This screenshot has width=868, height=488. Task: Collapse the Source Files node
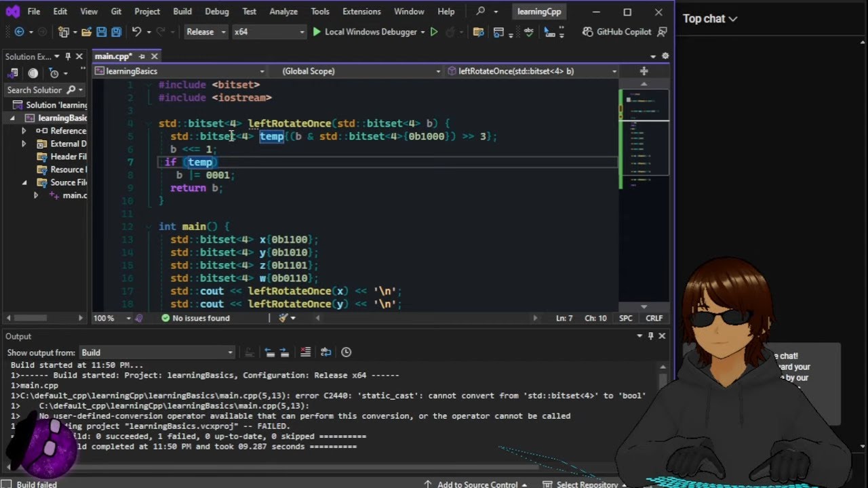coord(24,182)
